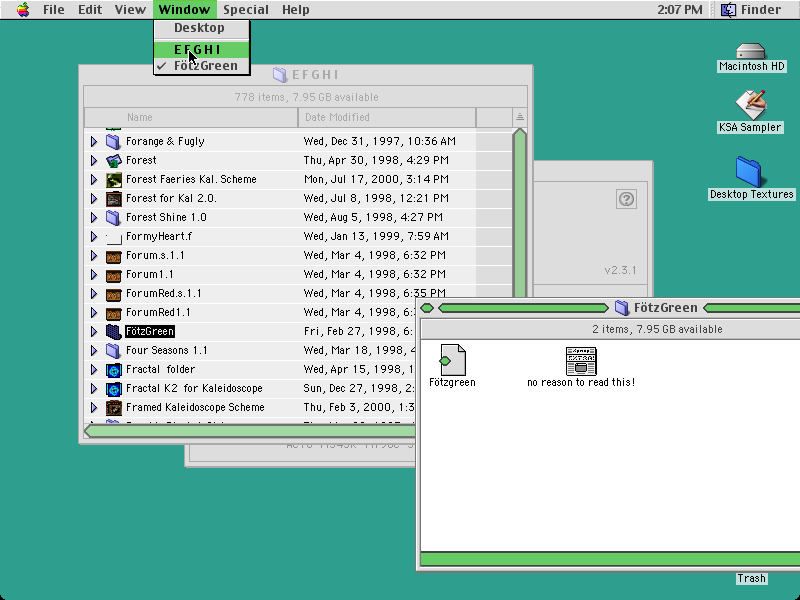Expand the Forange & Fugly folder triangle

(94, 141)
